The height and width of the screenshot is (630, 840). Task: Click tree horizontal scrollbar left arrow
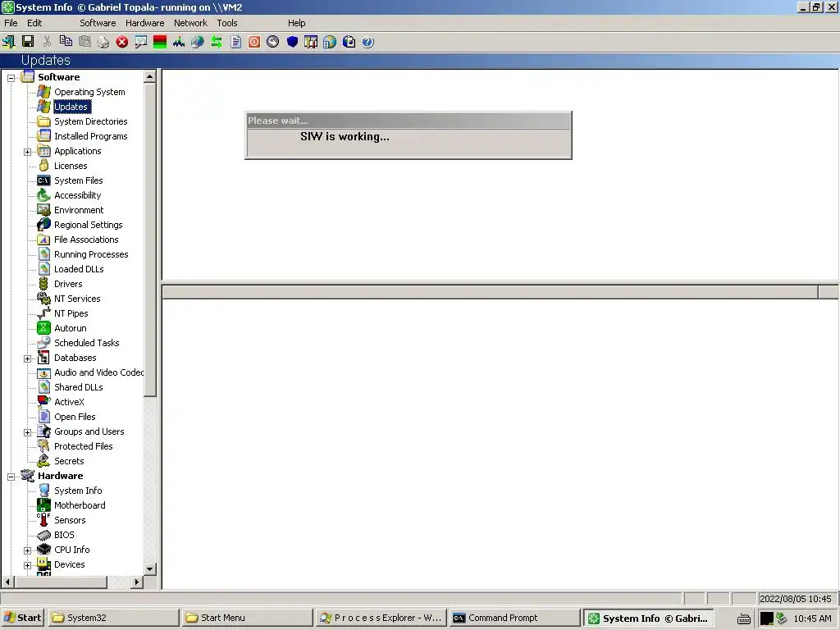click(7, 582)
